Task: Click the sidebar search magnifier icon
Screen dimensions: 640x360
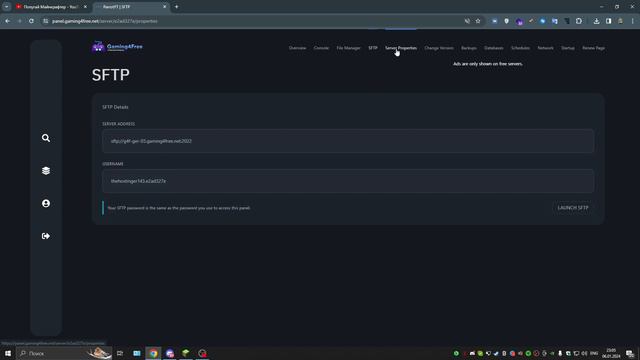Action: tap(46, 138)
